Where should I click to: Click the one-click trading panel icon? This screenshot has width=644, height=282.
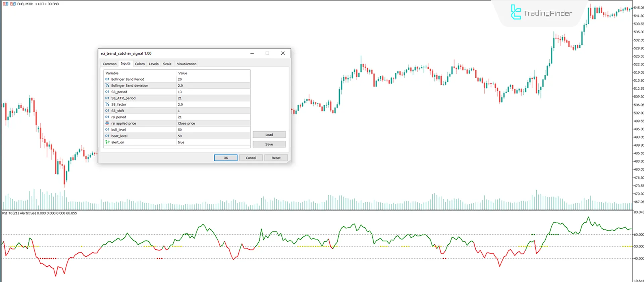(x=13, y=4)
